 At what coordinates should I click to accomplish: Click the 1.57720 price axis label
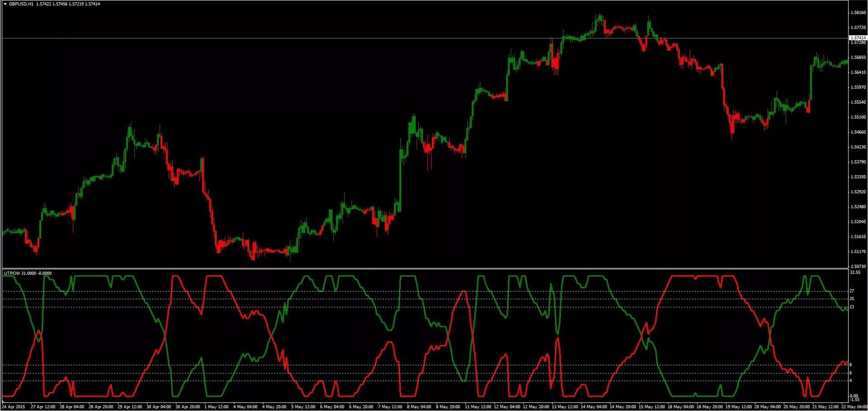(x=859, y=28)
